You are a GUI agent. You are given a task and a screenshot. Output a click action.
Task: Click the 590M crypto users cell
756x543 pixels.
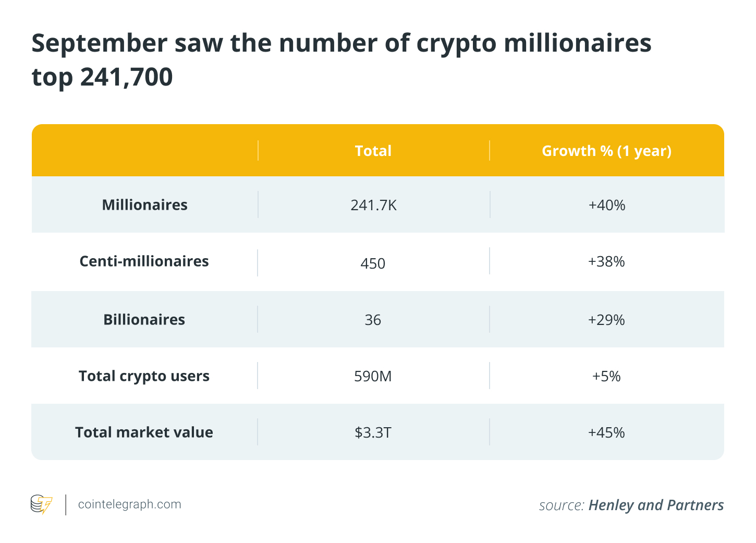[x=373, y=376]
